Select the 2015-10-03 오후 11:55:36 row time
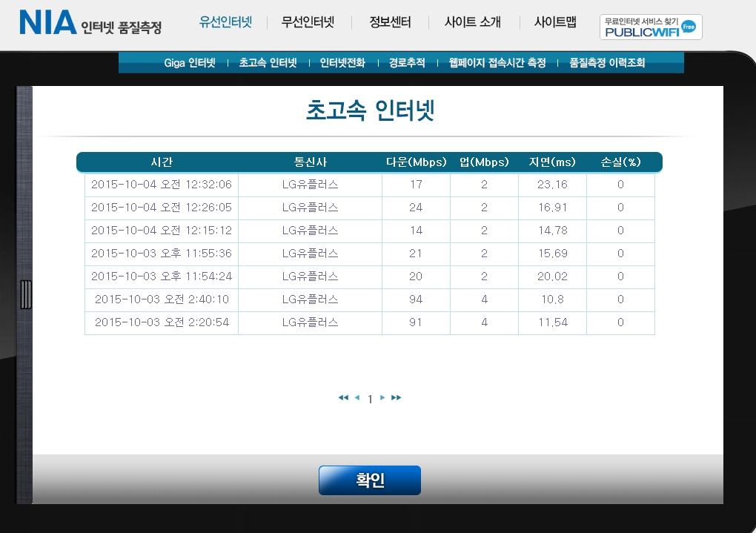This screenshot has width=756, height=533. click(x=162, y=254)
